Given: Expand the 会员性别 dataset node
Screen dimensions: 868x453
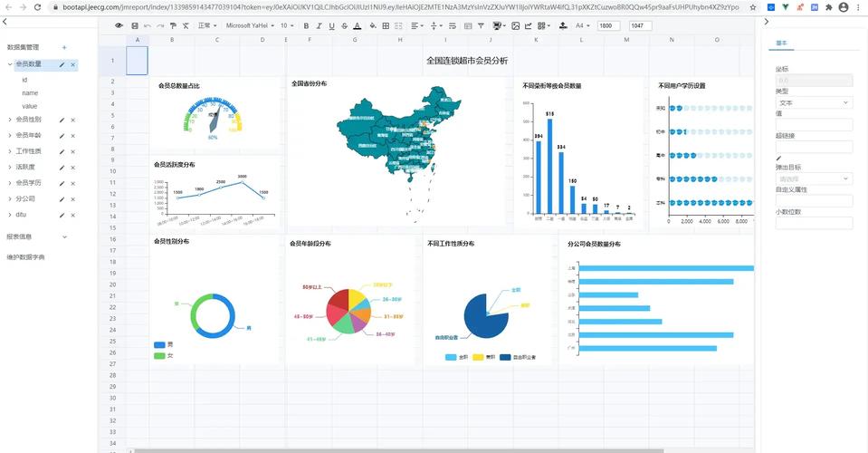Looking at the screenshot, I should click(x=9, y=120).
